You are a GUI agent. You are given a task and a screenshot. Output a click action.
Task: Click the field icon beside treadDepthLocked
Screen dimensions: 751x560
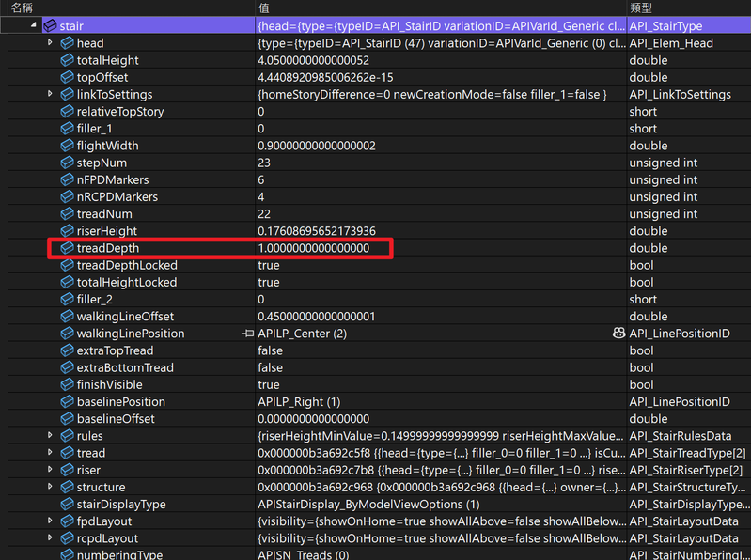(x=67, y=265)
